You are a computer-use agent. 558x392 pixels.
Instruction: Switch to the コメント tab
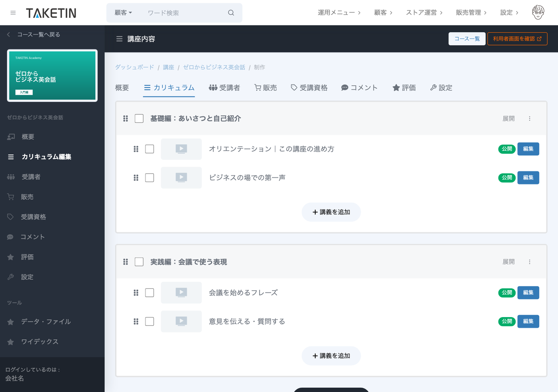[359, 88]
